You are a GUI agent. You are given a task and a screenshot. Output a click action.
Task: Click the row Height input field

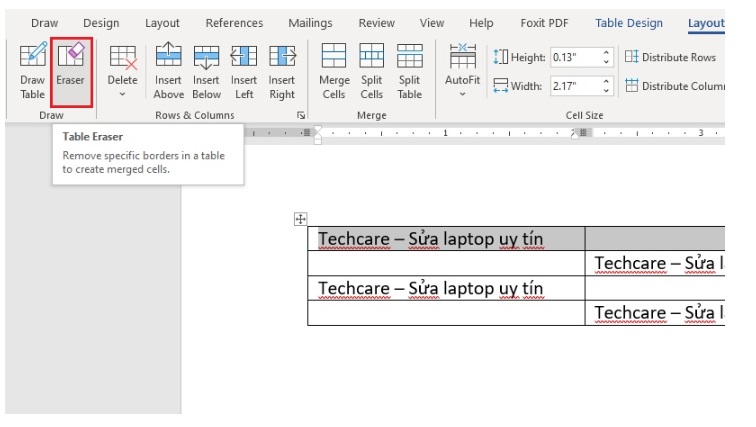tap(574, 58)
